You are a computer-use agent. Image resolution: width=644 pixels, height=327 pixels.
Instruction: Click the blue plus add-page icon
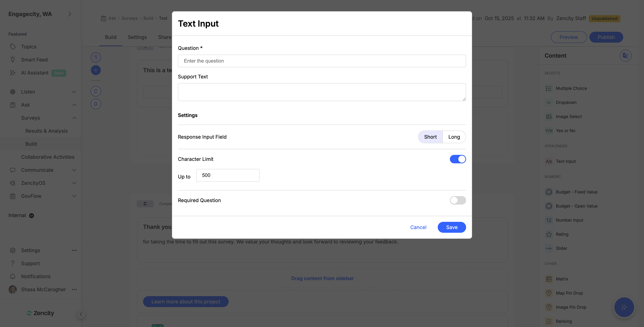point(96,70)
